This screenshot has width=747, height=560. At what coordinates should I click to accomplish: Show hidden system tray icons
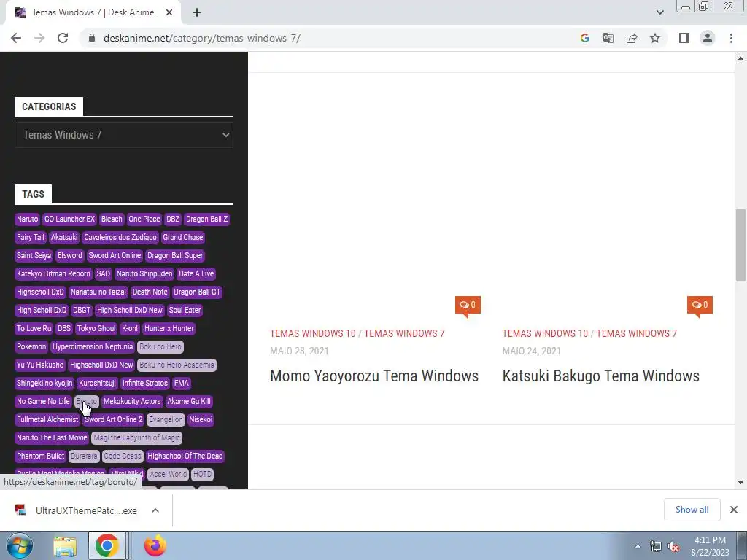638,546
